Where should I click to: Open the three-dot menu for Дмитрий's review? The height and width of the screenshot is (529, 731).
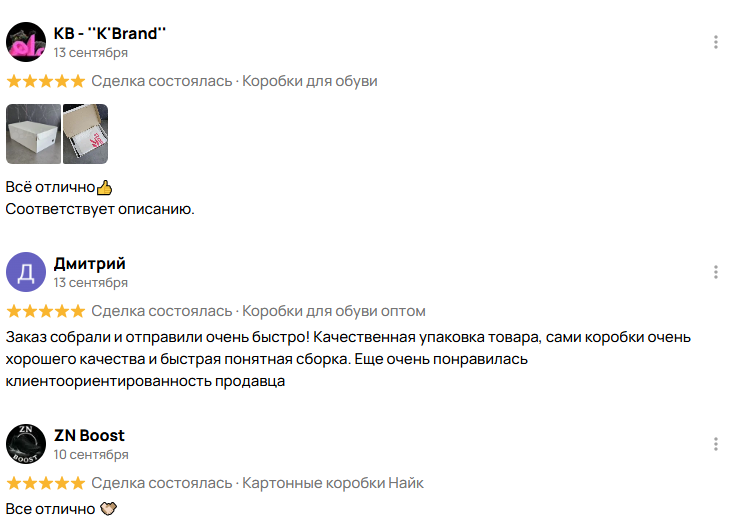point(715,272)
